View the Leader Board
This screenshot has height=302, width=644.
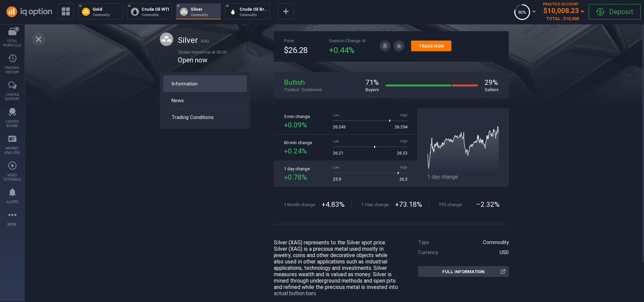click(x=12, y=117)
